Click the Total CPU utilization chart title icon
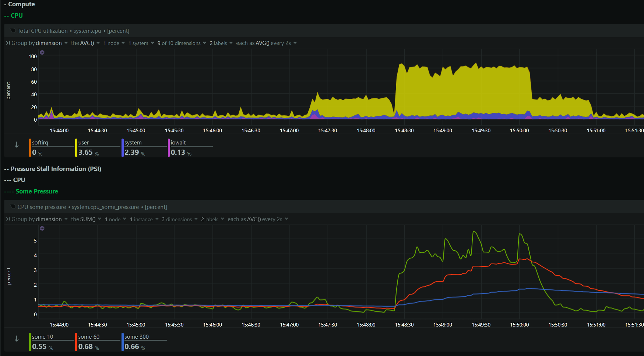 click(13, 31)
